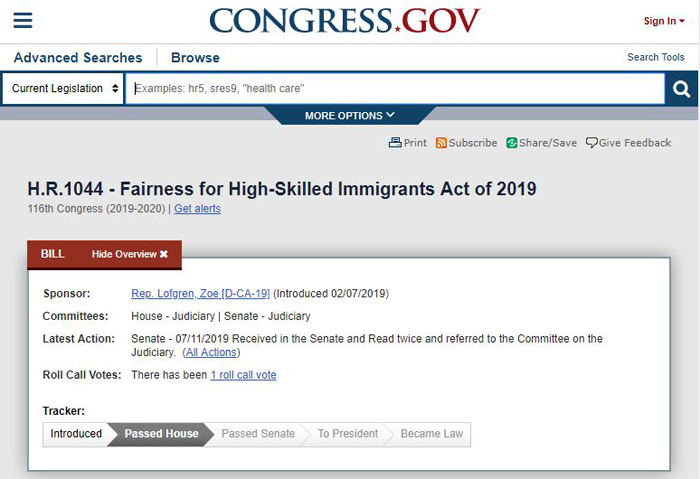Click the Share/Save green icon
Screen dimensions: 700x479
pos(512,143)
